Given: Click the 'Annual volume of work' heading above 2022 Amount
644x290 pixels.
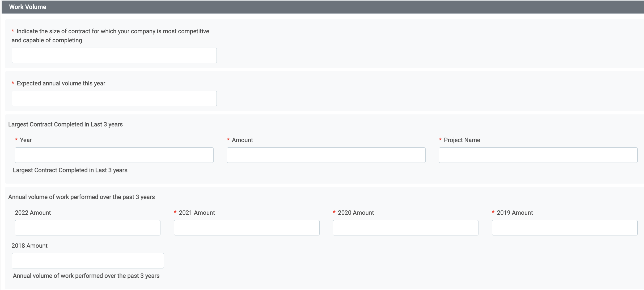Looking at the screenshot, I should pyautogui.click(x=82, y=197).
